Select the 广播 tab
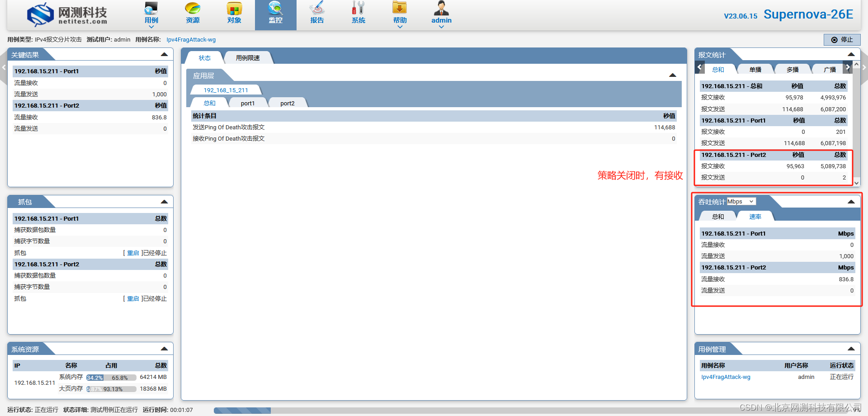 point(830,70)
